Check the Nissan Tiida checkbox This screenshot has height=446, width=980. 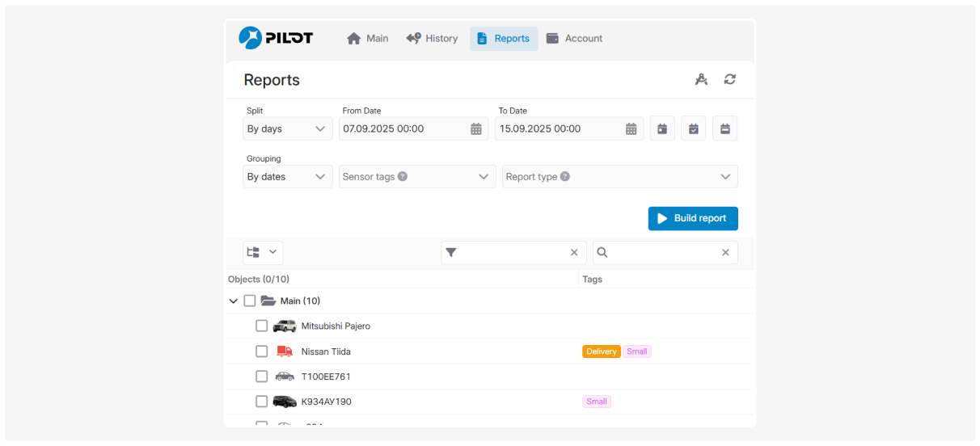(x=261, y=351)
